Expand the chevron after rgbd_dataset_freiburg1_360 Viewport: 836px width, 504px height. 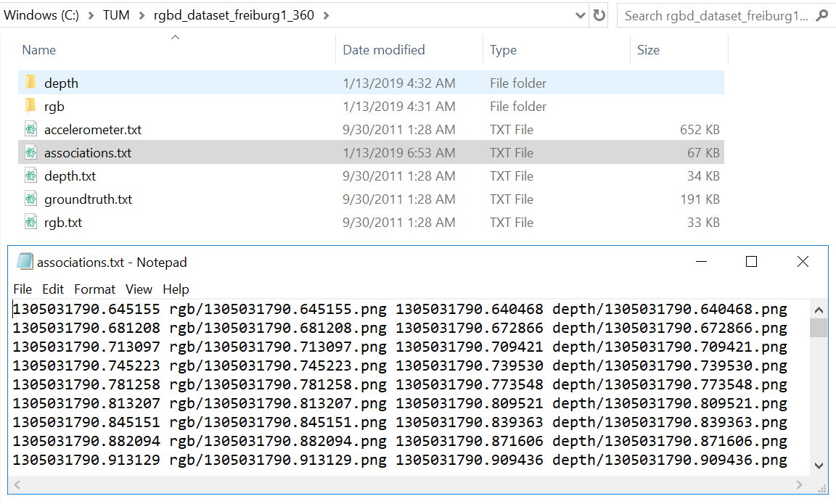pyautogui.click(x=325, y=15)
